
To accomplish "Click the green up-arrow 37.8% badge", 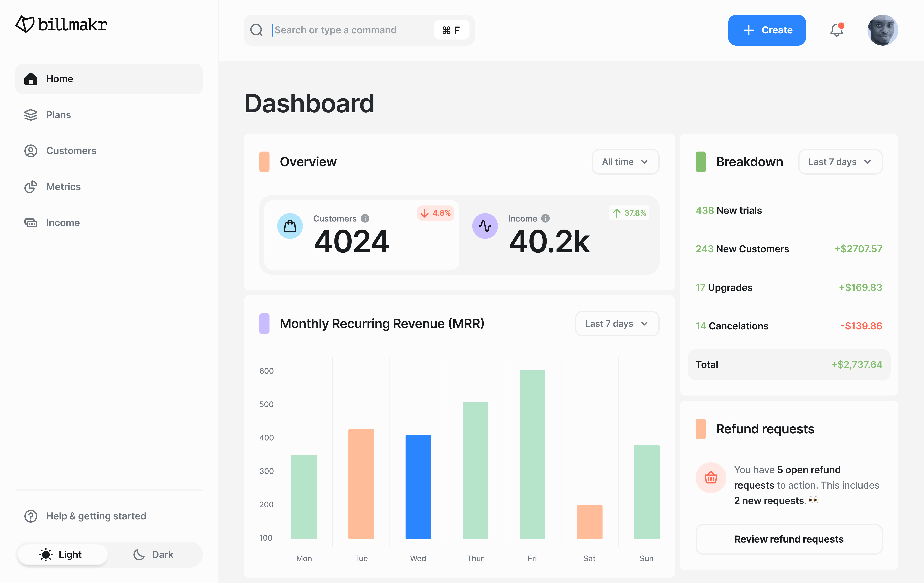I will [629, 213].
